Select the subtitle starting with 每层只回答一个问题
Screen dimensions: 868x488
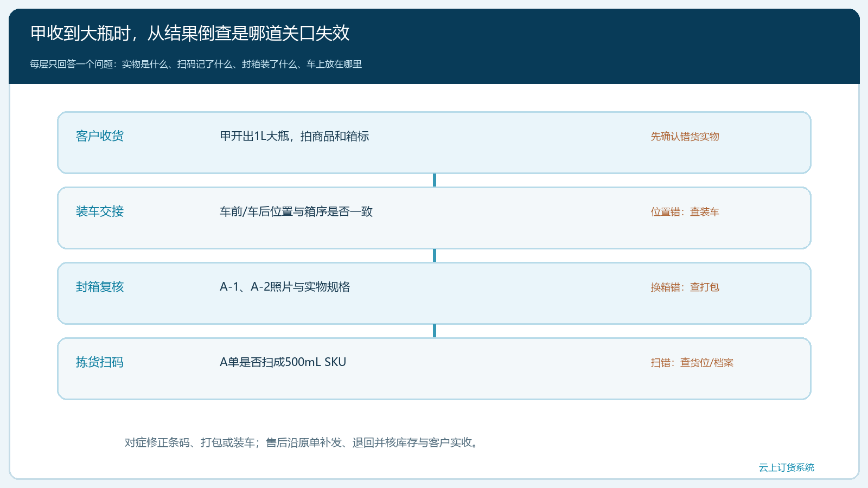pos(196,64)
